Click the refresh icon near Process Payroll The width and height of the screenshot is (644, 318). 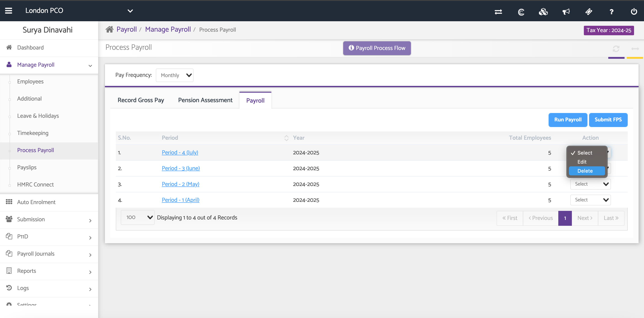(x=616, y=48)
